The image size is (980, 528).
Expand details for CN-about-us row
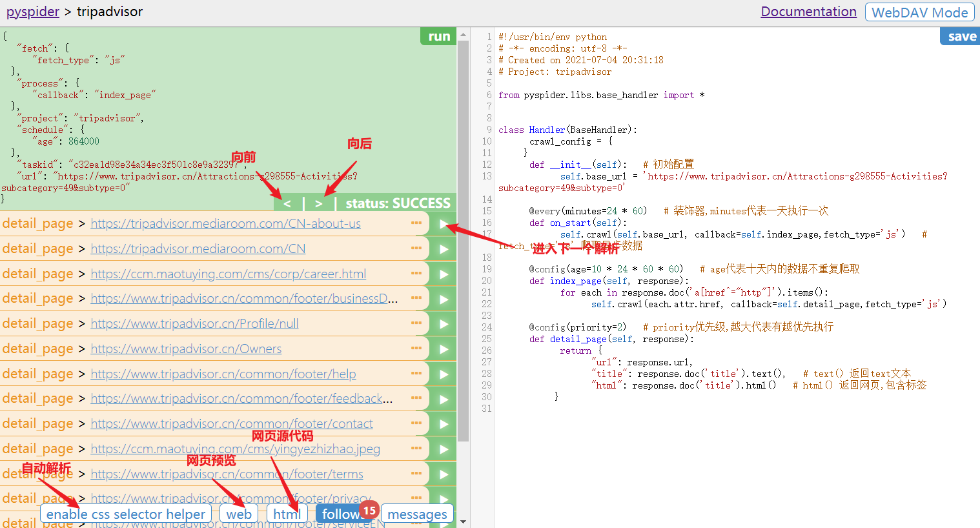coord(416,223)
